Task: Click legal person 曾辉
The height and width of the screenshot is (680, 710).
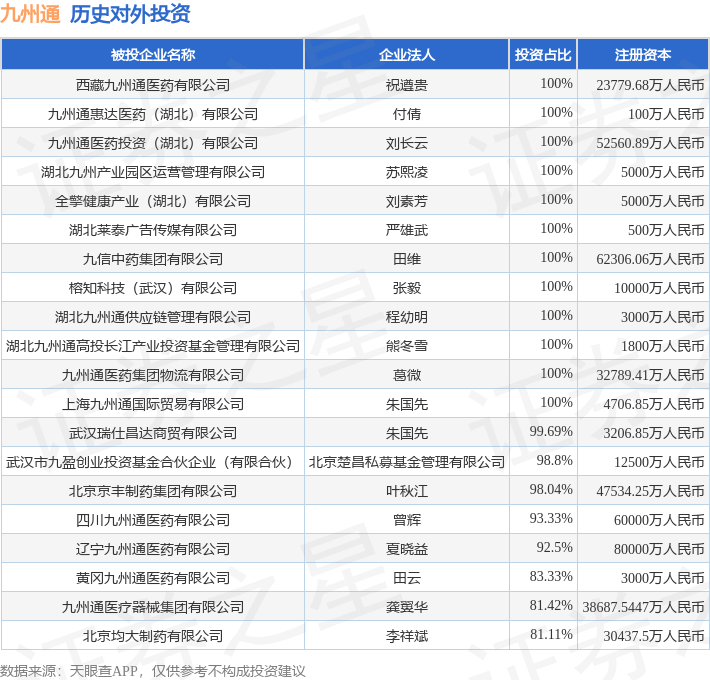Action: pos(407,520)
